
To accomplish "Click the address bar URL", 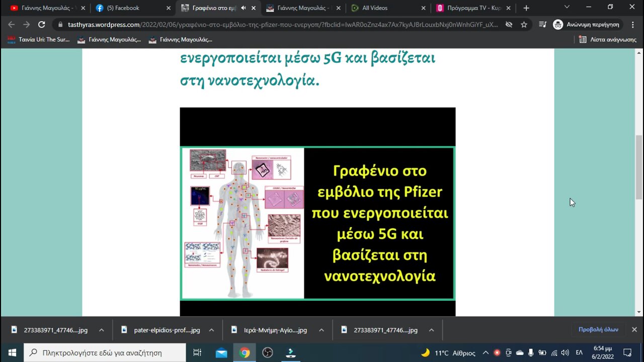I will click(x=283, y=24).
